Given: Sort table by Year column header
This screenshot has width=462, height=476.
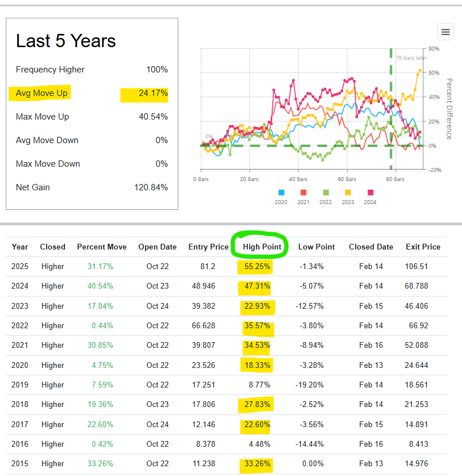Looking at the screenshot, I should [20, 247].
